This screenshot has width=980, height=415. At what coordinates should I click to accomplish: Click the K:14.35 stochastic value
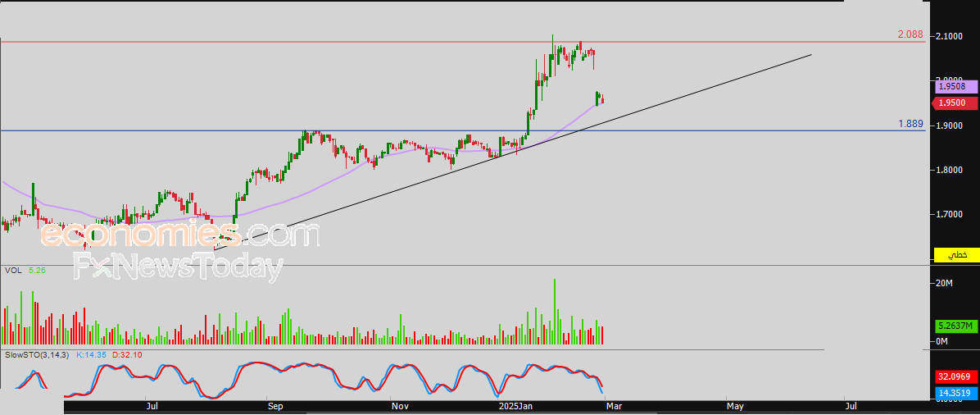coord(91,355)
